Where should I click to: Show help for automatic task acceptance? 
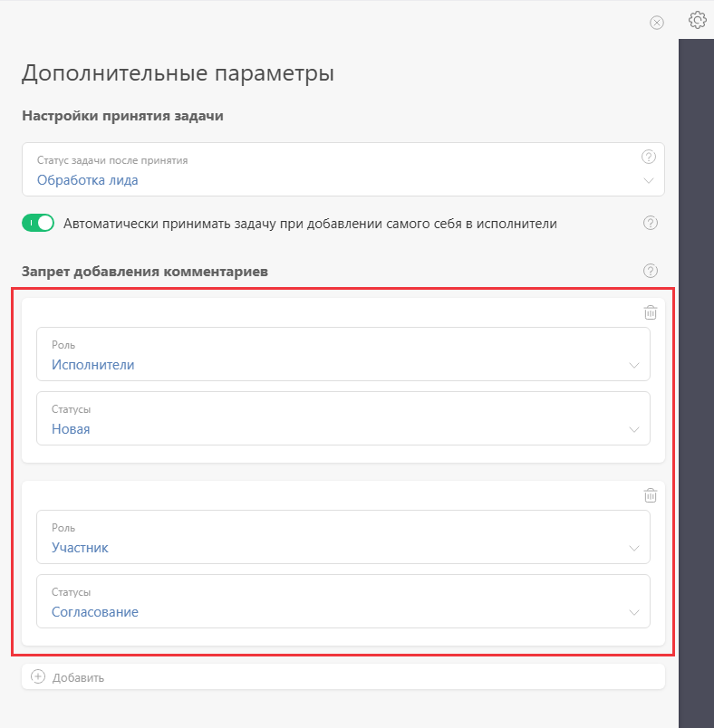tap(651, 224)
